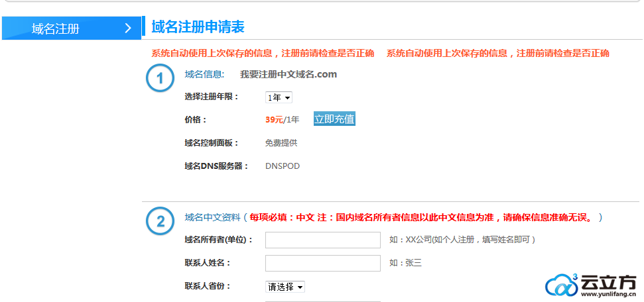Click the 域名中文资料 section heading
The width and height of the screenshot is (644, 302).
point(212,217)
